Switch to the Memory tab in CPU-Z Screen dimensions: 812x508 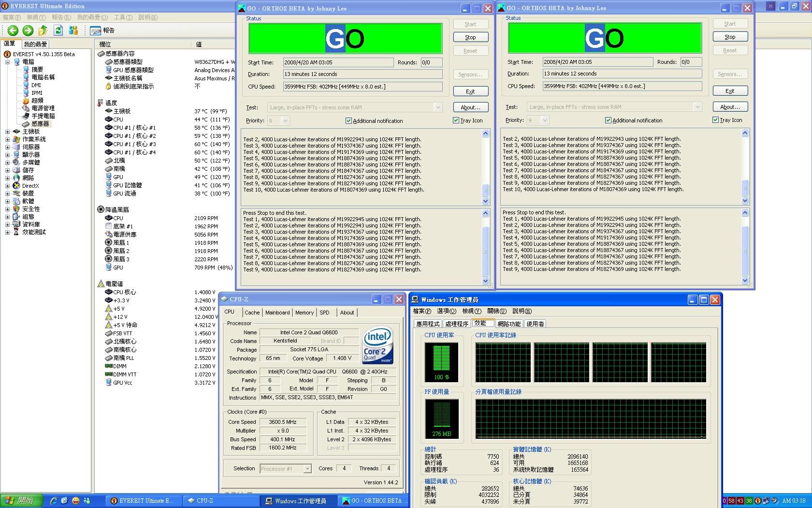[304, 313]
